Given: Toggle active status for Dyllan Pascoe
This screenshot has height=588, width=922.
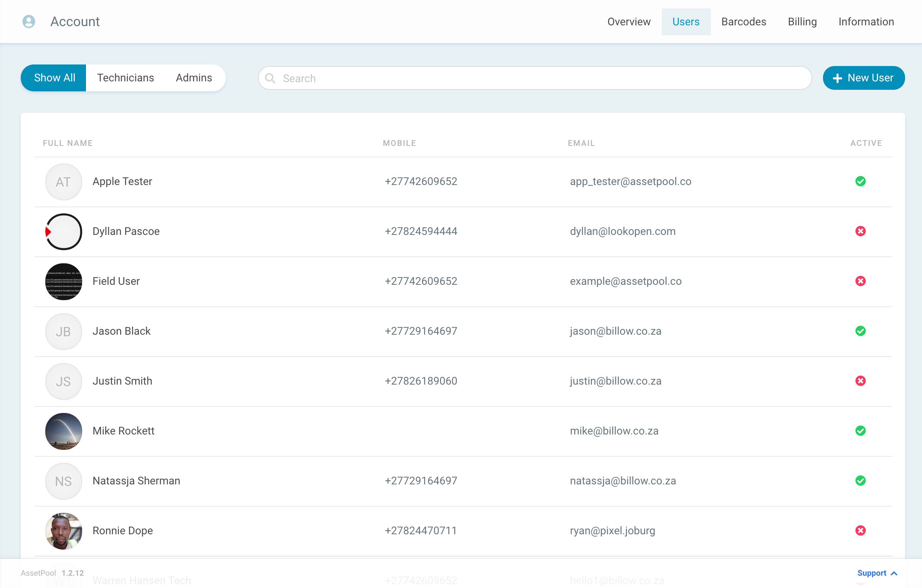Looking at the screenshot, I should (x=861, y=231).
